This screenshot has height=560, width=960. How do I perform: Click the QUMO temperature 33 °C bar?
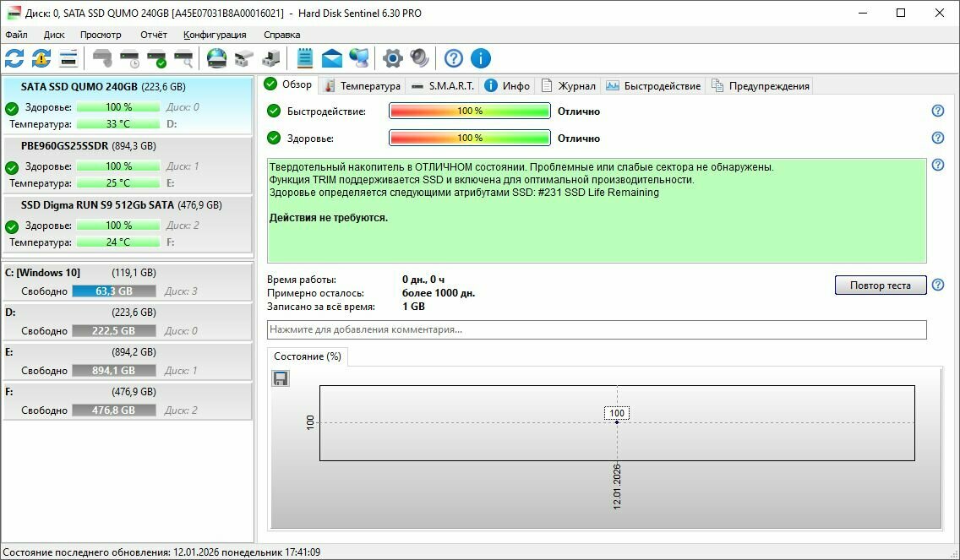click(x=118, y=123)
